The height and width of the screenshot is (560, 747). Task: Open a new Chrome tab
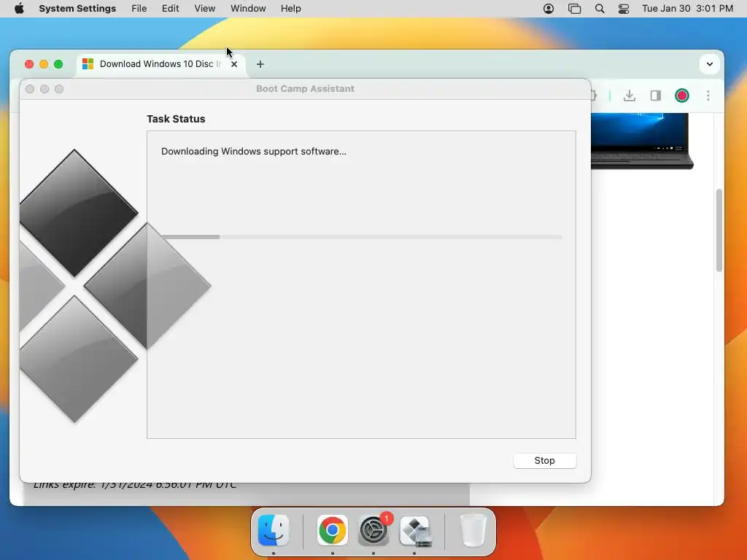260,64
